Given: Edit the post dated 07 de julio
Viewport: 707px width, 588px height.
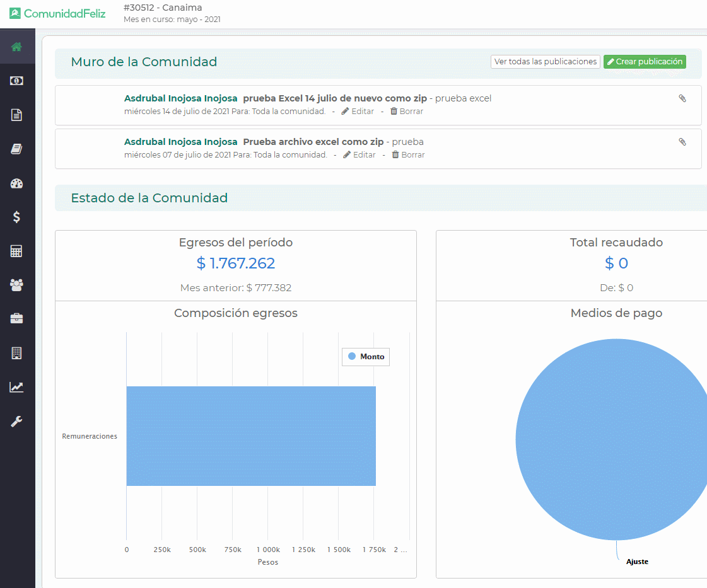Looking at the screenshot, I should pos(359,154).
